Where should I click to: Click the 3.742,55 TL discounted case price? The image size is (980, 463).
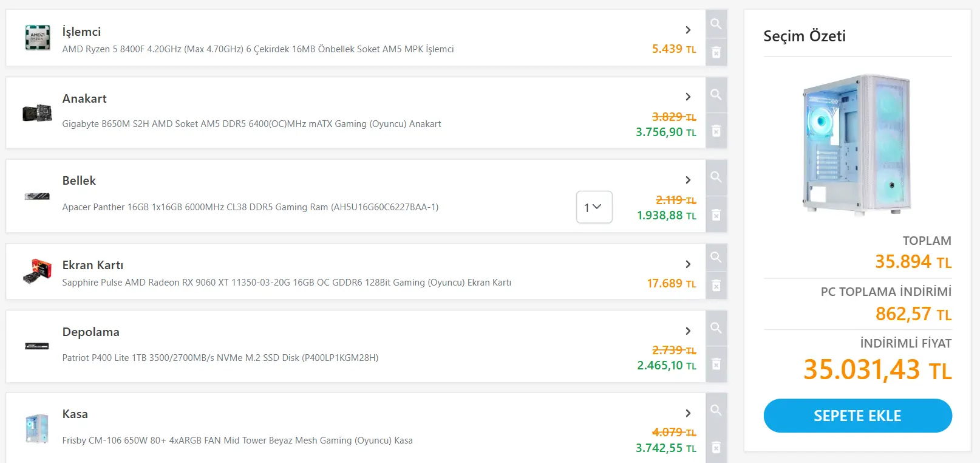[666, 448]
